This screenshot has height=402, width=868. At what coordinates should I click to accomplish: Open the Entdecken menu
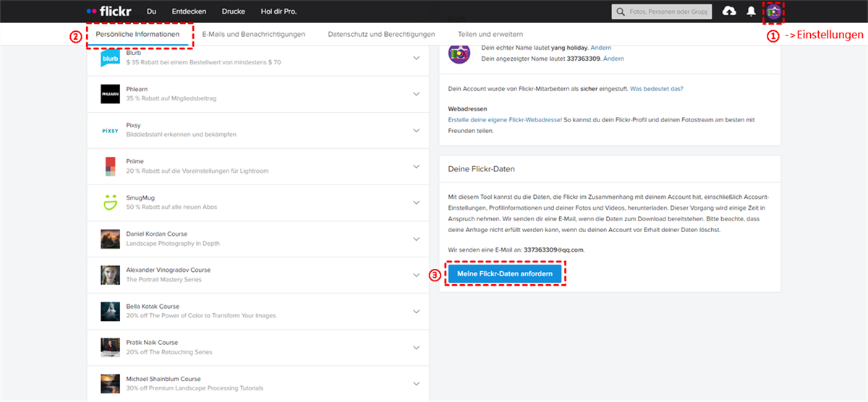tap(189, 12)
